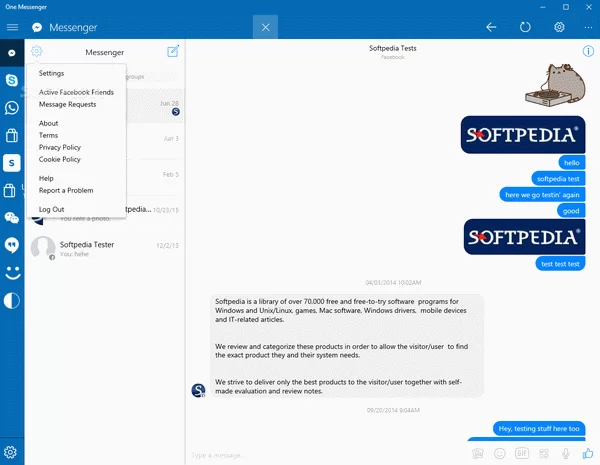Switch to WhatsApp in sidebar
Screen dimensions: 600x465
pyautogui.click(x=12, y=108)
